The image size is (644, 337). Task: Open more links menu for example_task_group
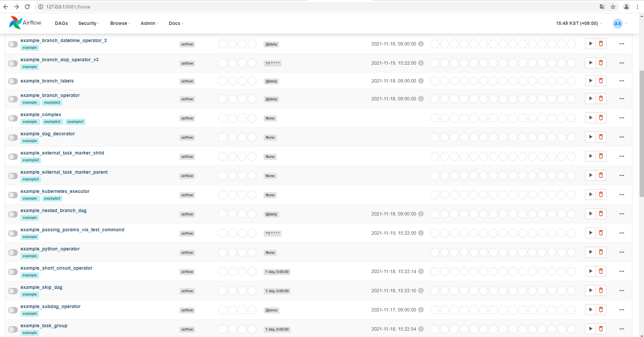pos(621,329)
